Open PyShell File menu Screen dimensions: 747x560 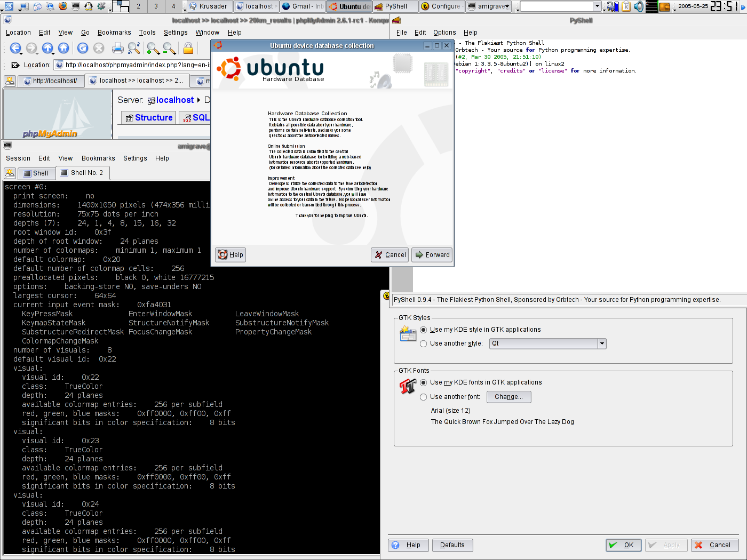tap(402, 33)
